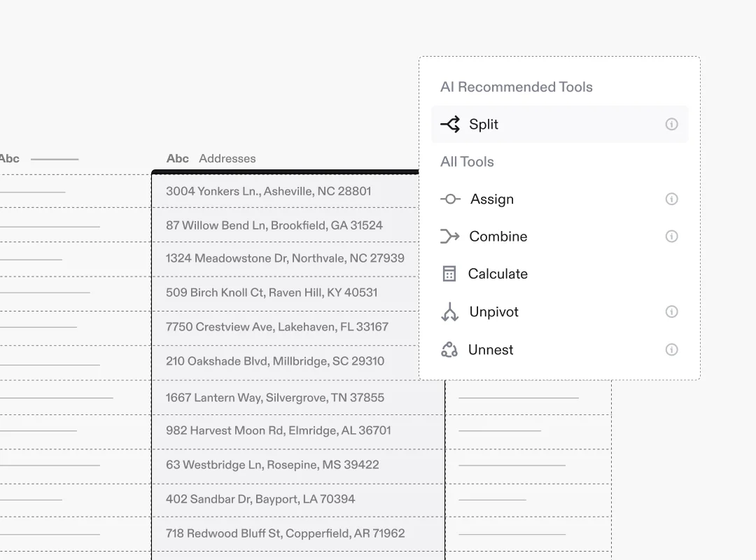View info for the Unnest tool
756x560 pixels.
[x=671, y=349]
